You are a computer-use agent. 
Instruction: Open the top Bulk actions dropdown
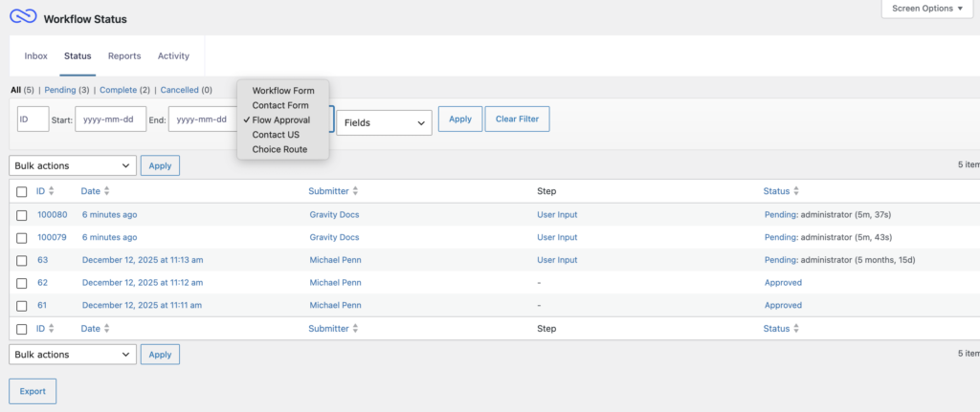(x=73, y=166)
